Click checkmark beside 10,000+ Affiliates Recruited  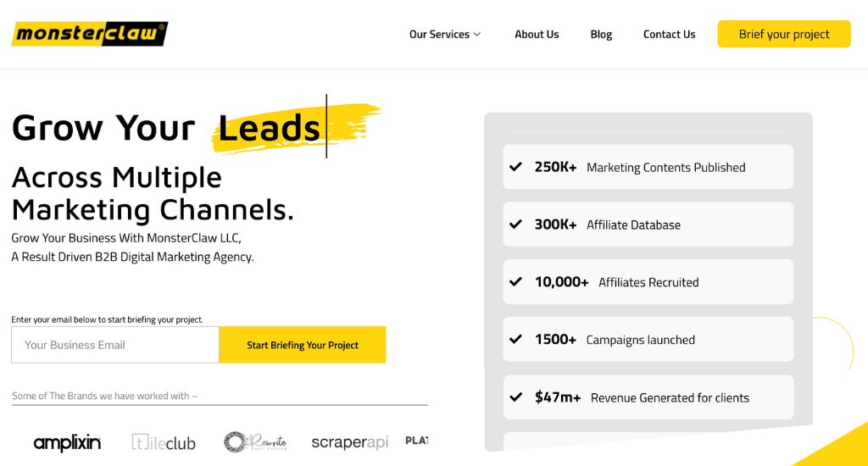515,282
